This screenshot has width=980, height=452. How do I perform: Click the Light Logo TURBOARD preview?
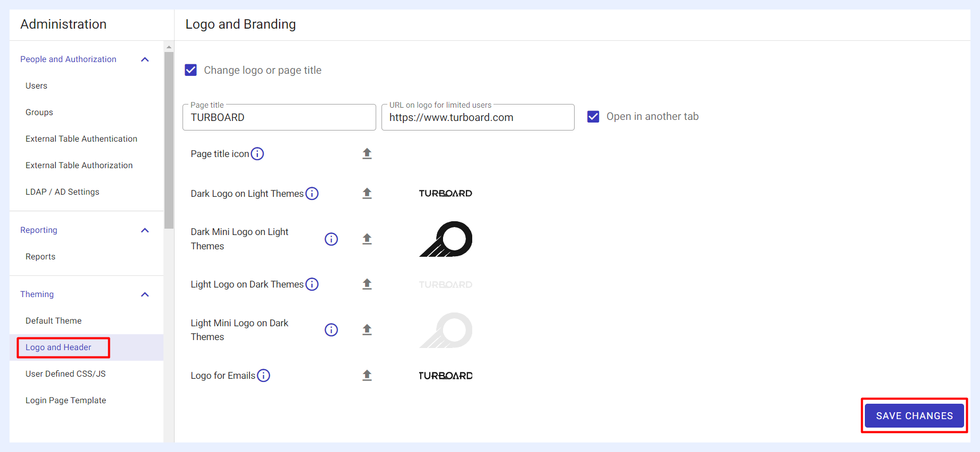pos(446,285)
